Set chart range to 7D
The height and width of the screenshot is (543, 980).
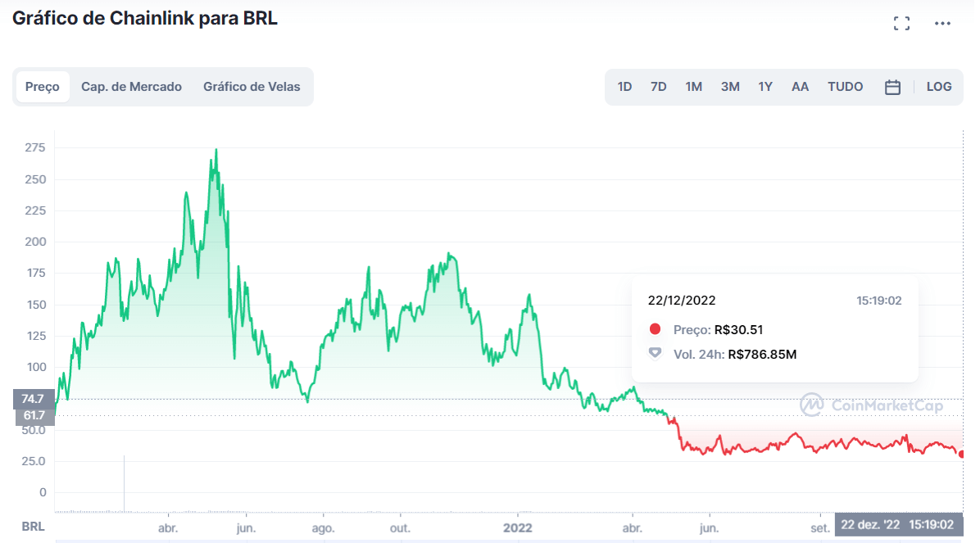658,87
